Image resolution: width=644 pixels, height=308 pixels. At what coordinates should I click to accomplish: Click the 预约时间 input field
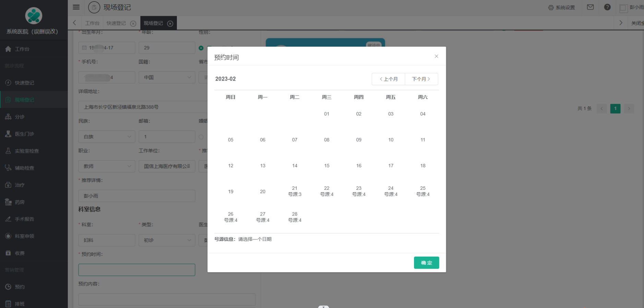coord(137,270)
